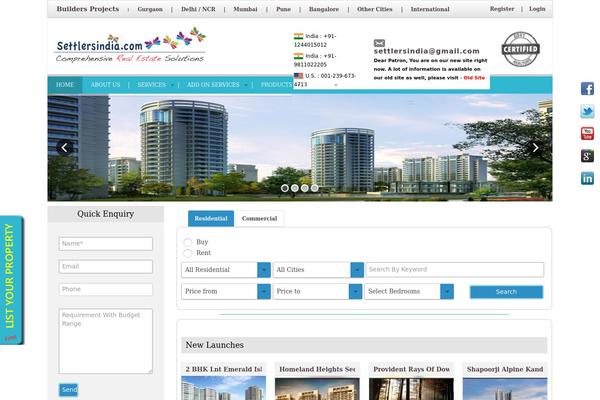
Task: Click the blue Search button
Action: 506,292
